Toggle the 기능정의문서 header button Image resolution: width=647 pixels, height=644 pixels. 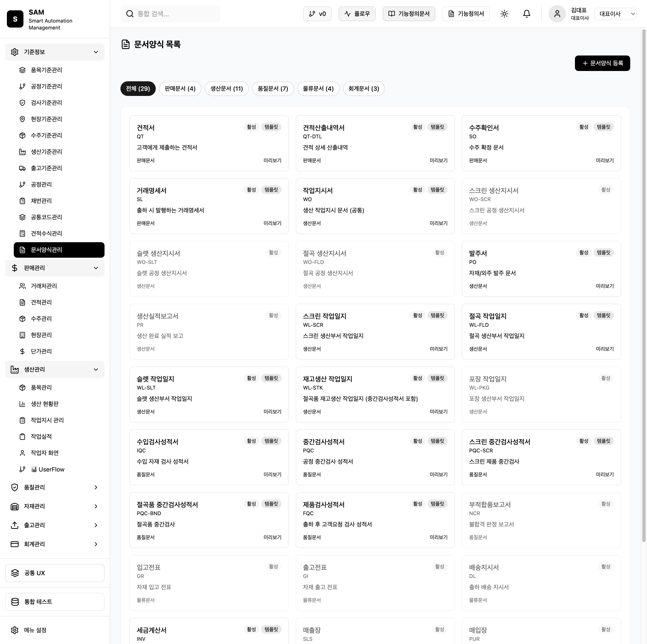408,14
